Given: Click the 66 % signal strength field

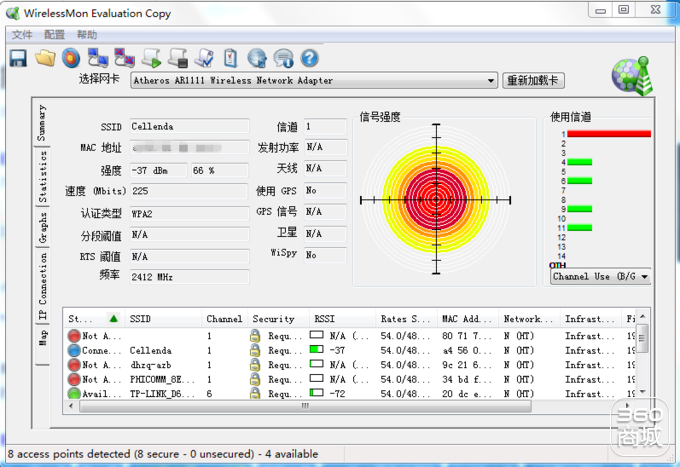Looking at the screenshot, I should click(x=220, y=170).
